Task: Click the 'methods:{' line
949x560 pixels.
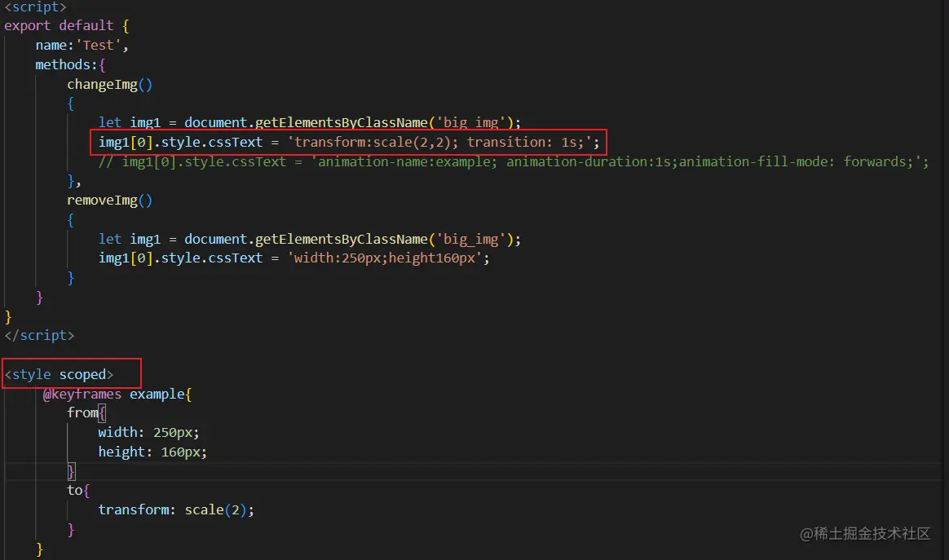Action: pos(70,64)
